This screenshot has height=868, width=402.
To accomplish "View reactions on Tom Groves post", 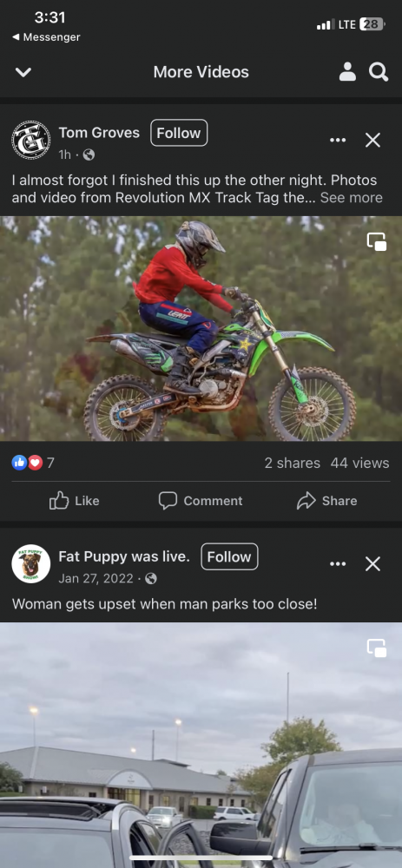I will [x=33, y=463].
